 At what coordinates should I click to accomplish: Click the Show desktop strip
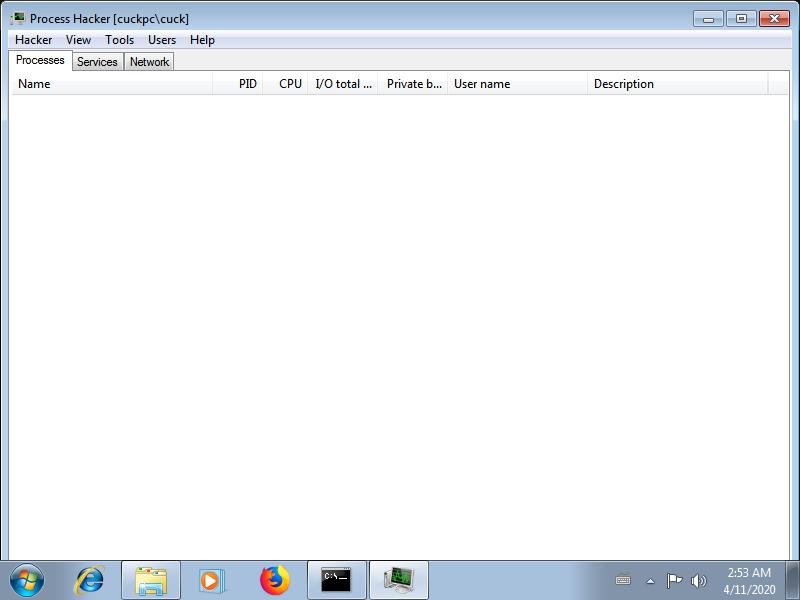793,580
